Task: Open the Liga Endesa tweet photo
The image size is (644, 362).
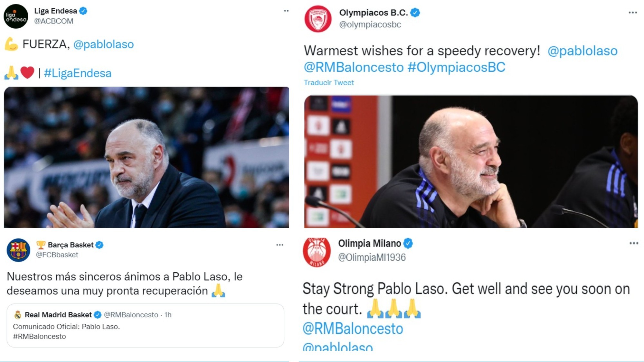Action: point(147,157)
